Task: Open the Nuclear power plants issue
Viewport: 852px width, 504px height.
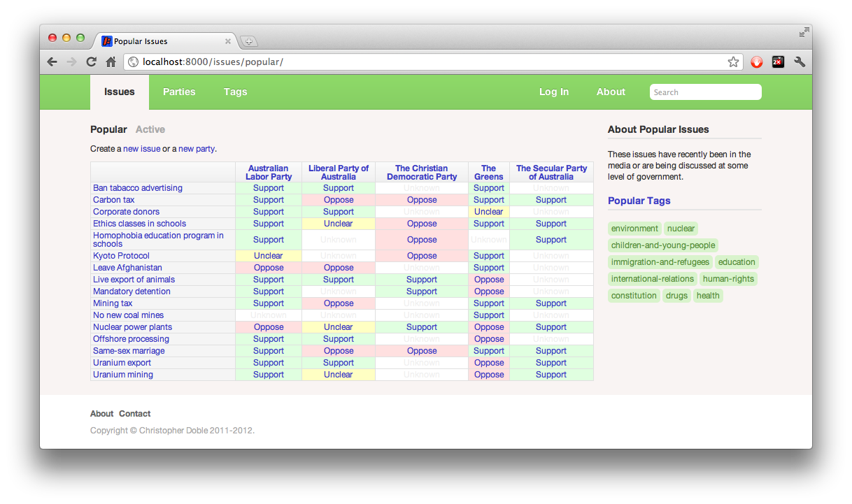Action: click(132, 327)
